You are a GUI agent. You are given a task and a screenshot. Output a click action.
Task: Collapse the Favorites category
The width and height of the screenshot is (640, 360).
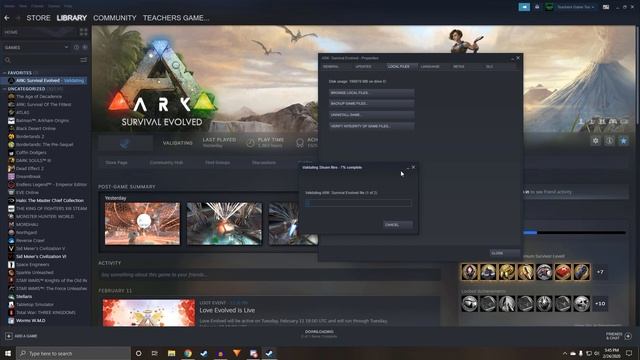click(x=4, y=73)
